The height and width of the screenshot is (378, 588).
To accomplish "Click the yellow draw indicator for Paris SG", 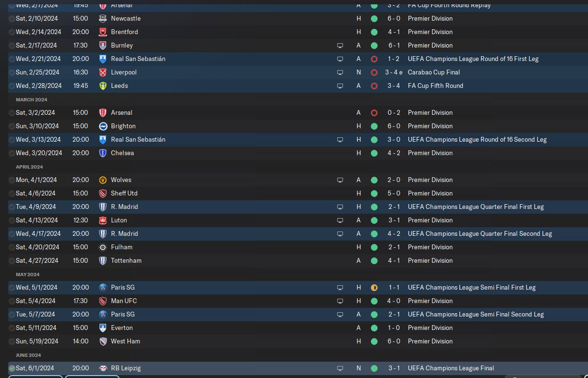I will click(x=374, y=287).
